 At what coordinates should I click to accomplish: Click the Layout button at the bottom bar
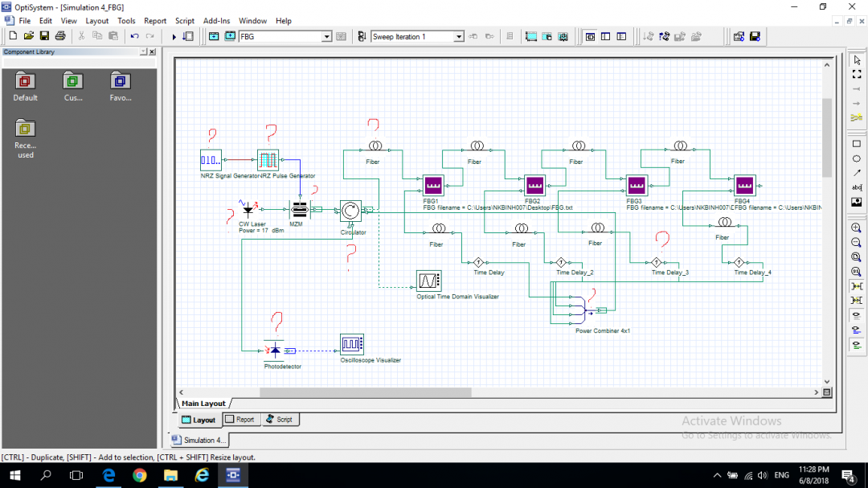coord(199,419)
